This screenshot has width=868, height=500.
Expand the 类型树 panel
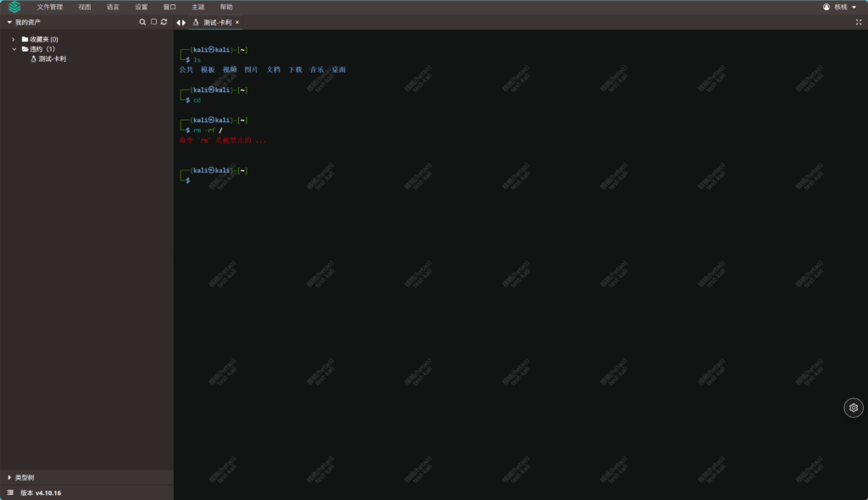[9, 477]
